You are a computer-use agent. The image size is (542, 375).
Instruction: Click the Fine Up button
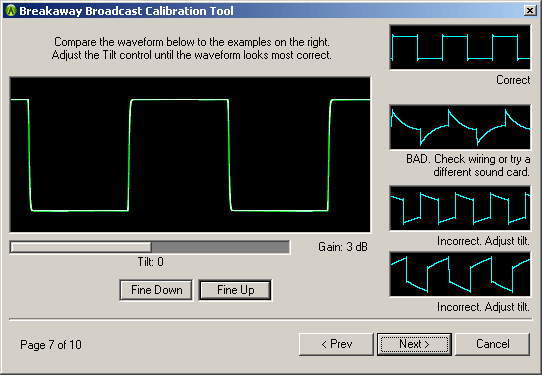(x=235, y=290)
